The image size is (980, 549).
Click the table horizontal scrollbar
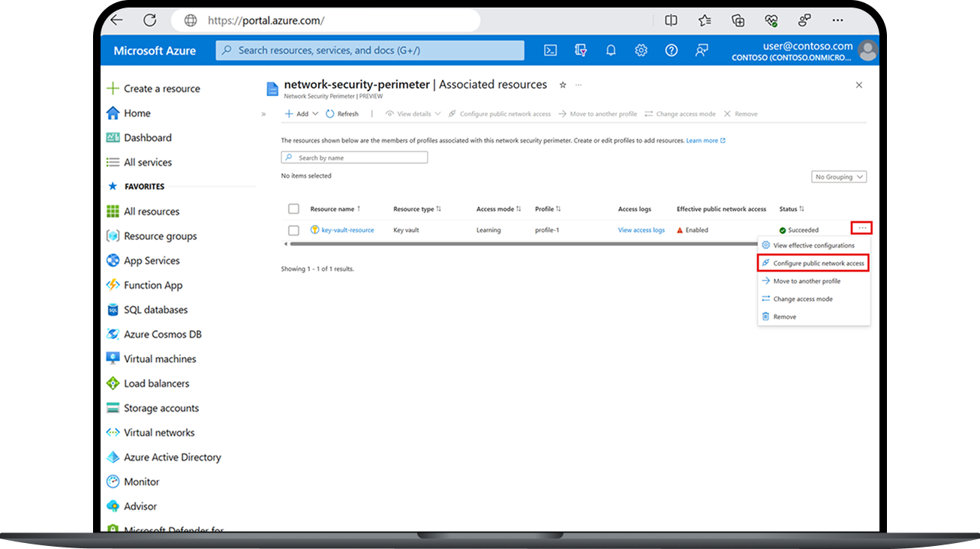pyautogui.click(x=525, y=244)
